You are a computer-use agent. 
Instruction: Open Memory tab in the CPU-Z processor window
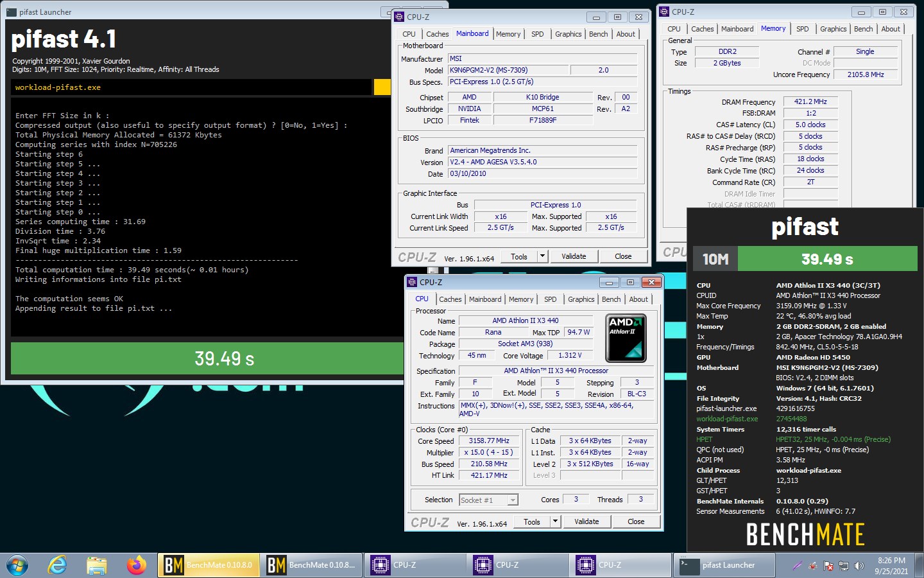[521, 299]
